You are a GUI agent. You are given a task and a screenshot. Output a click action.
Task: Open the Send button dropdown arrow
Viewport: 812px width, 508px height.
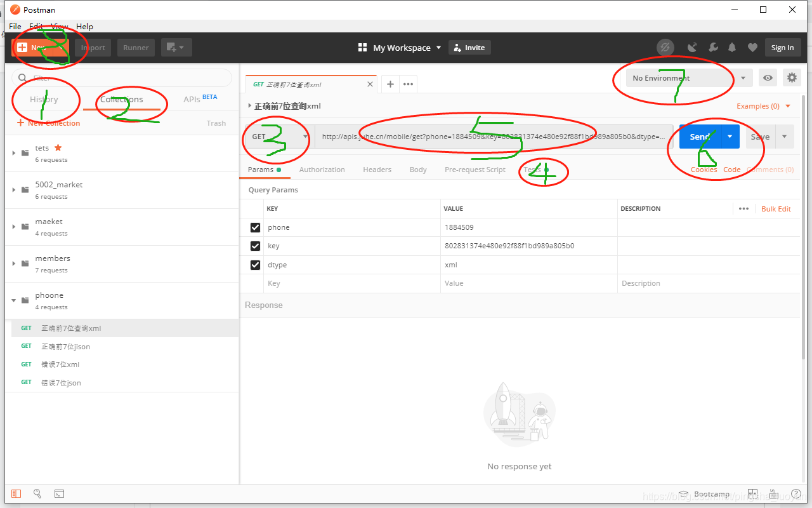tap(730, 137)
